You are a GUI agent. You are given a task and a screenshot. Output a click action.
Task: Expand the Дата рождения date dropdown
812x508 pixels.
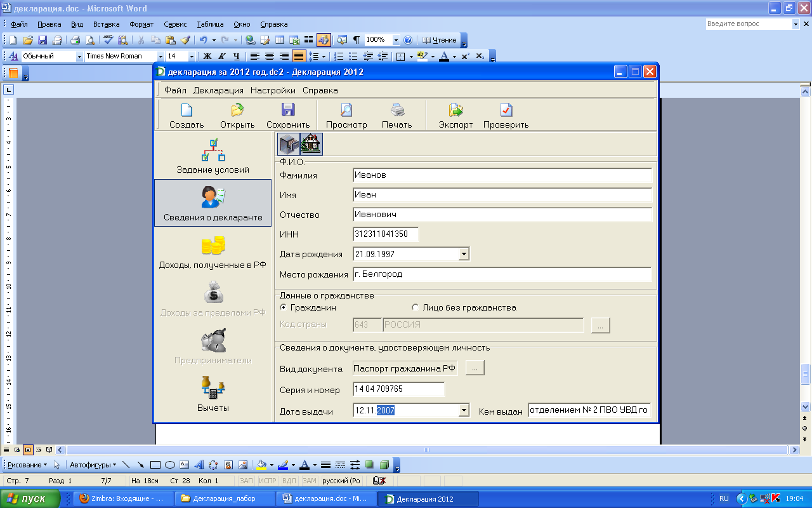[x=464, y=254]
